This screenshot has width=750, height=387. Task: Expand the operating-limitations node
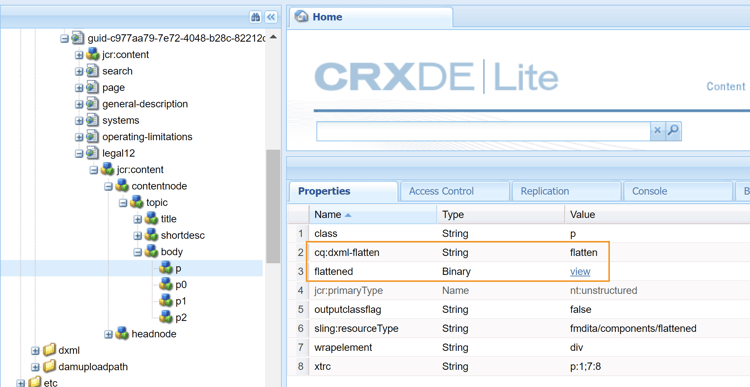(79, 137)
